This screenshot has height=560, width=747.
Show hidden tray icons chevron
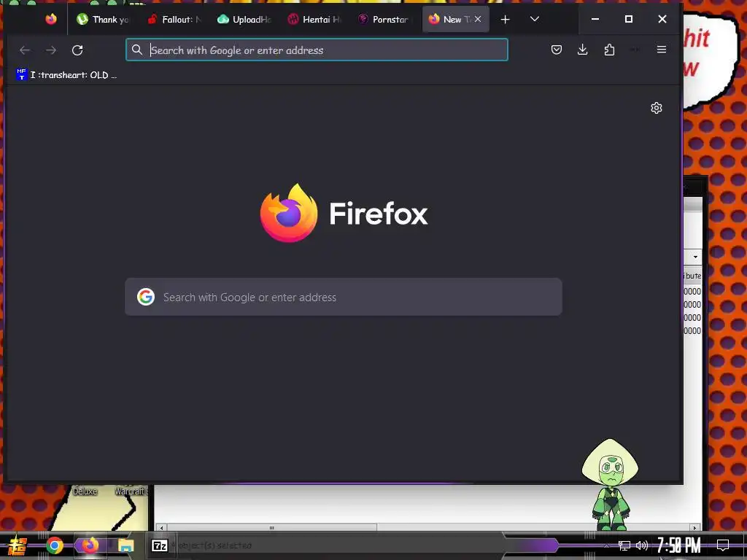coord(606,545)
